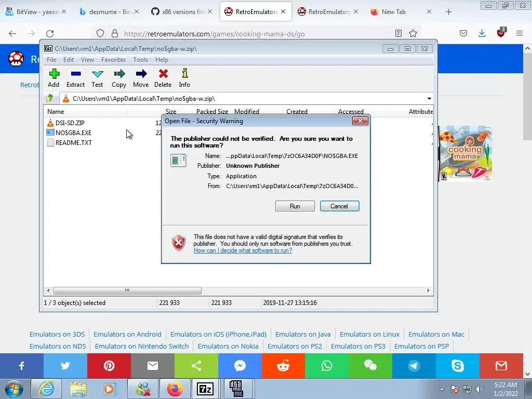Bookmark this page with star icon
This screenshot has height=399, width=532.
(413, 33)
